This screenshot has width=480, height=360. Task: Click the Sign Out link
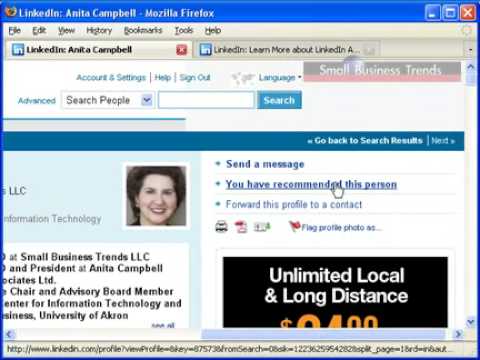195,78
